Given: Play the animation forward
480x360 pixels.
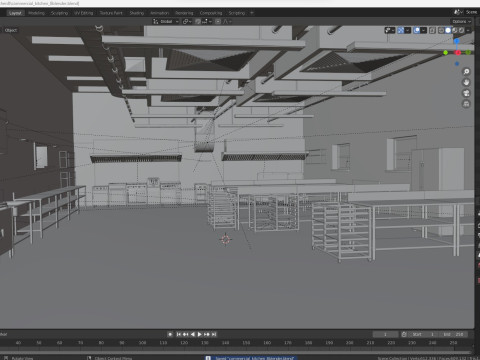Looking at the screenshot, I should (200, 334).
